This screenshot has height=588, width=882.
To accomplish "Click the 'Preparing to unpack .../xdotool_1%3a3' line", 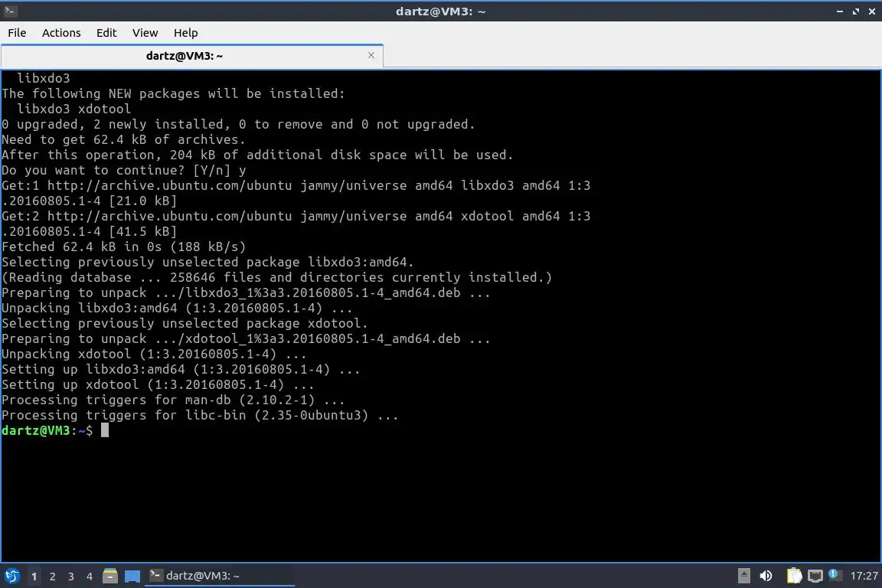I will 246,338.
